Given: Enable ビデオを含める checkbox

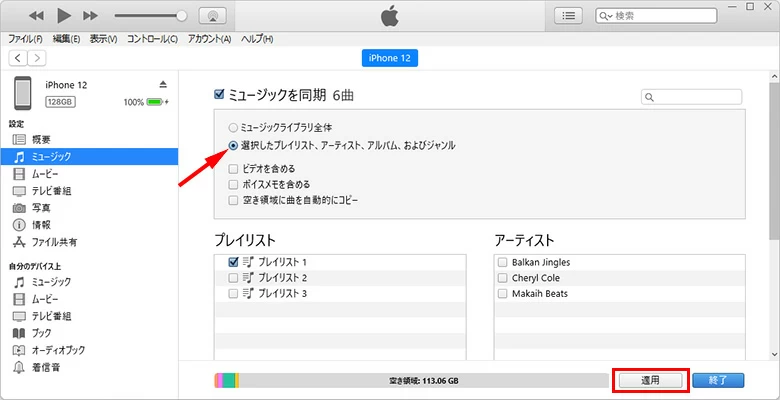Looking at the screenshot, I should click(233, 169).
